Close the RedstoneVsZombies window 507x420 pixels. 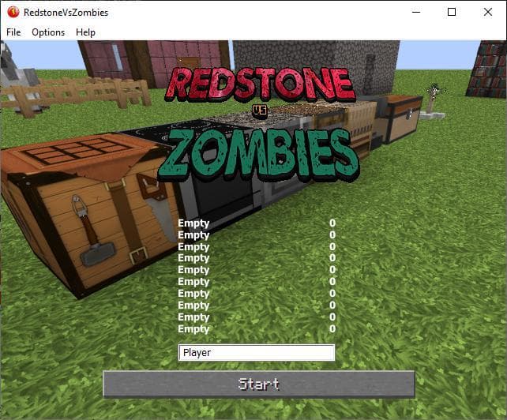[488, 13]
